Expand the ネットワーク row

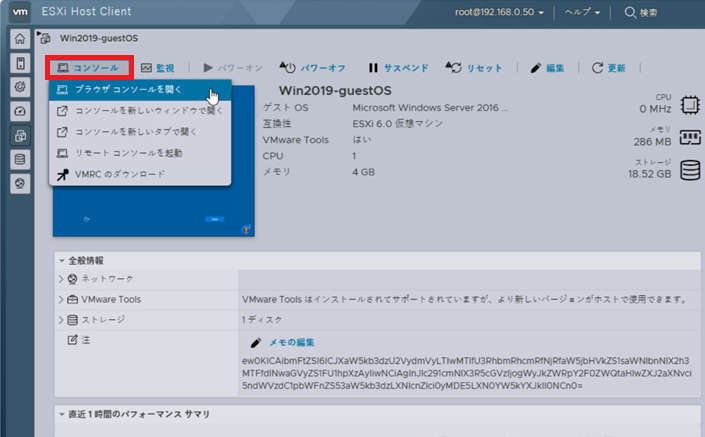coord(60,279)
